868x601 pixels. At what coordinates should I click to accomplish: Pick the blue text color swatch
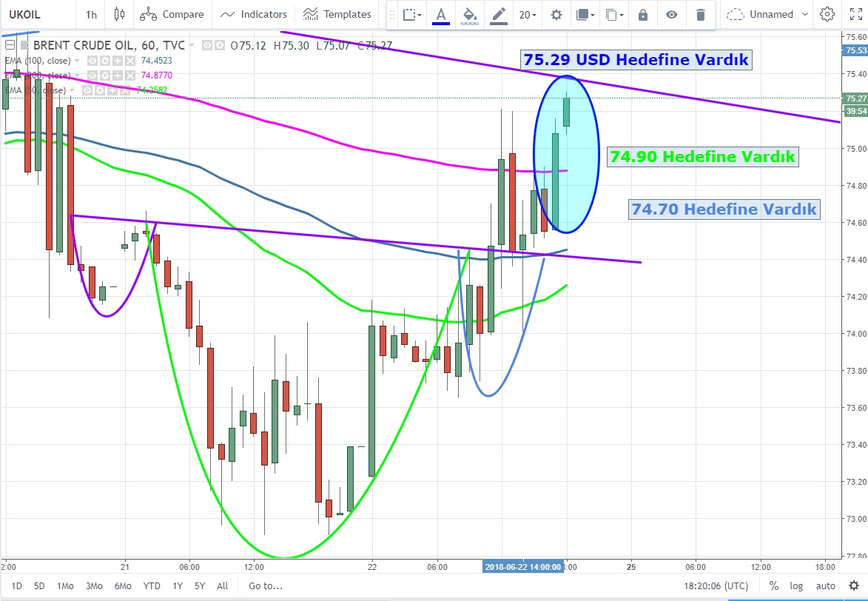click(x=441, y=15)
